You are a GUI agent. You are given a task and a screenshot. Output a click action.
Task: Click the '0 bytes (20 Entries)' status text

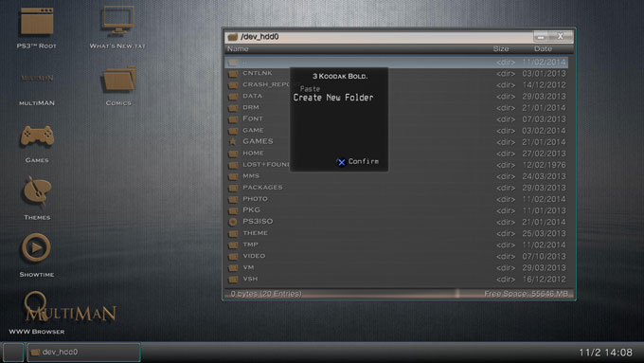(266, 294)
